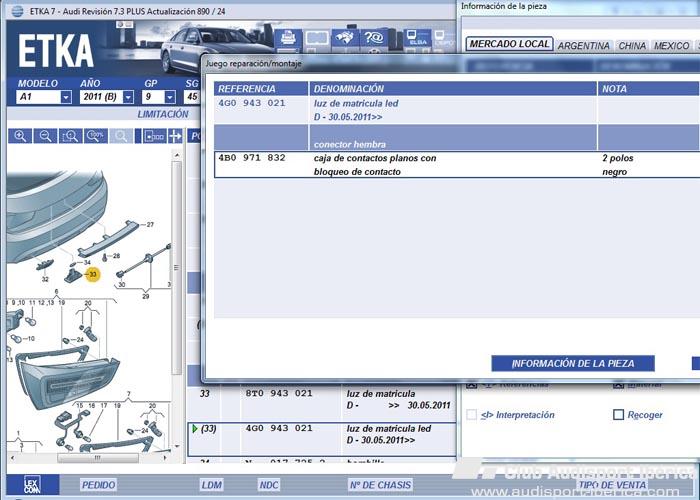Toggle the Recoger checkbox

pos(618,415)
